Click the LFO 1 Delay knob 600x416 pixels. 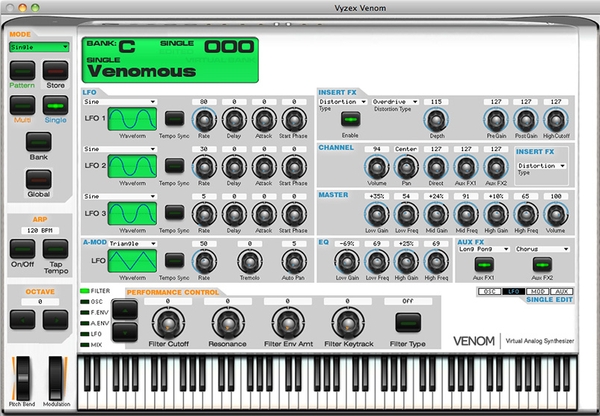pyautogui.click(x=234, y=120)
